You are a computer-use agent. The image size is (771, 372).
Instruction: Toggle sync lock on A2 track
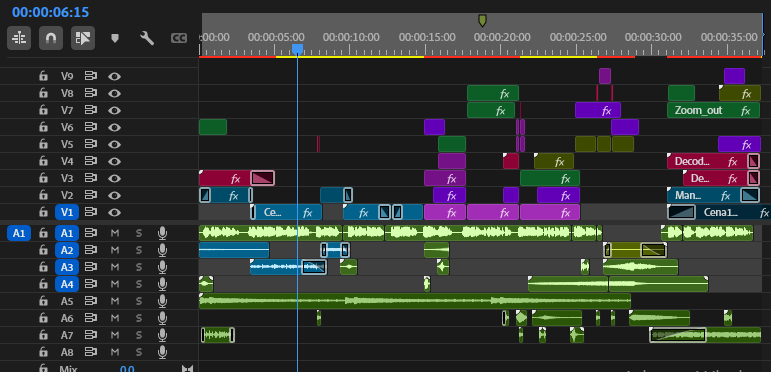pos(90,251)
